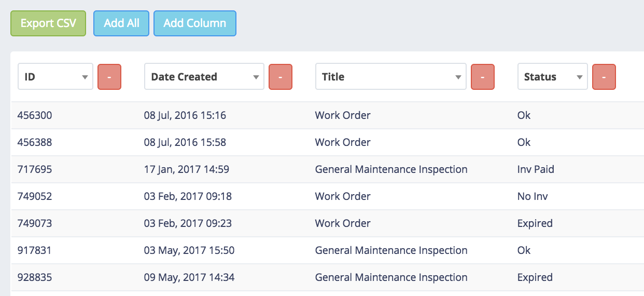Screen dimensions: 644x296
Task: Open the ID column dropdown
Action: click(x=55, y=77)
